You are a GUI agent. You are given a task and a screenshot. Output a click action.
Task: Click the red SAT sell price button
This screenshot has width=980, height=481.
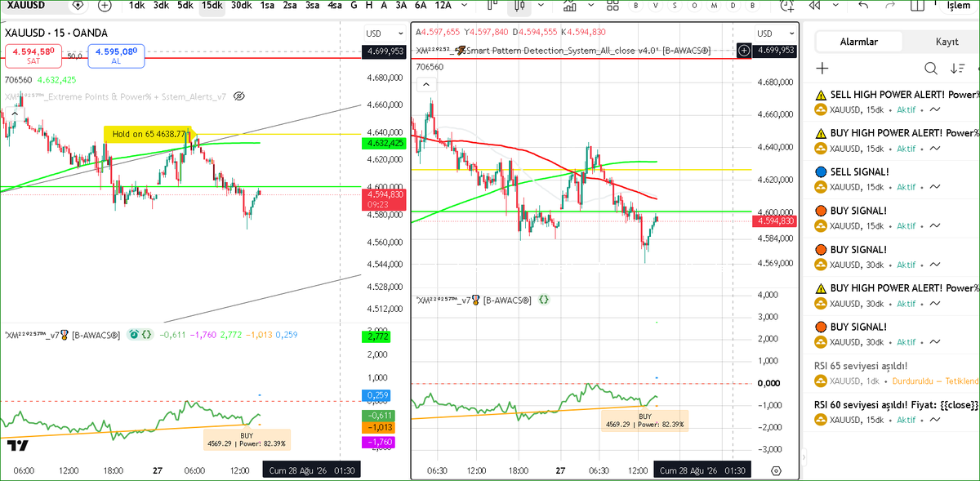click(33, 56)
